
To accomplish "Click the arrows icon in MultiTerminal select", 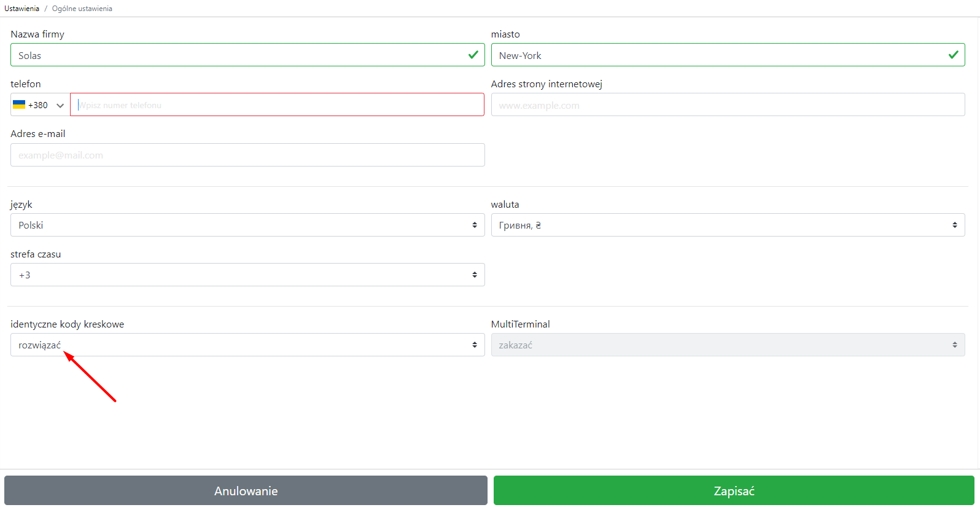I will (x=954, y=345).
